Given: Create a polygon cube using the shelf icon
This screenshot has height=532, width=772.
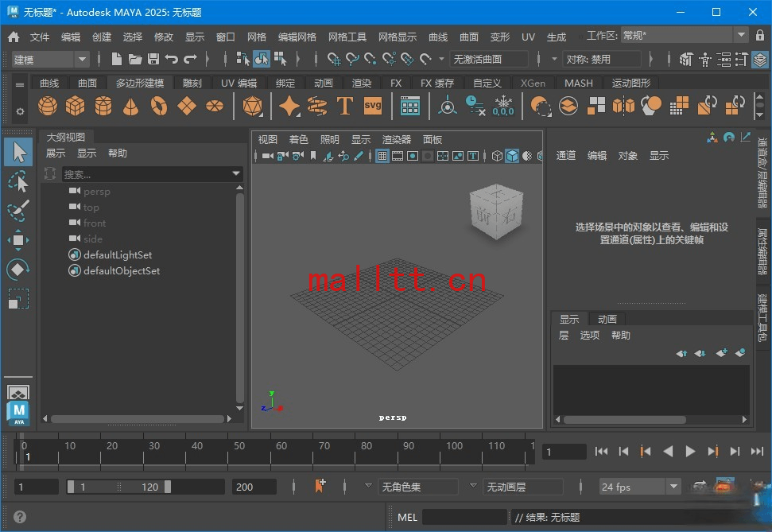Looking at the screenshot, I should (x=75, y=105).
